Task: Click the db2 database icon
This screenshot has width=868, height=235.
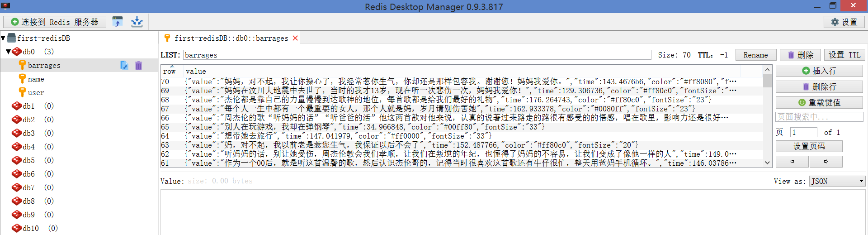Action: (17, 120)
